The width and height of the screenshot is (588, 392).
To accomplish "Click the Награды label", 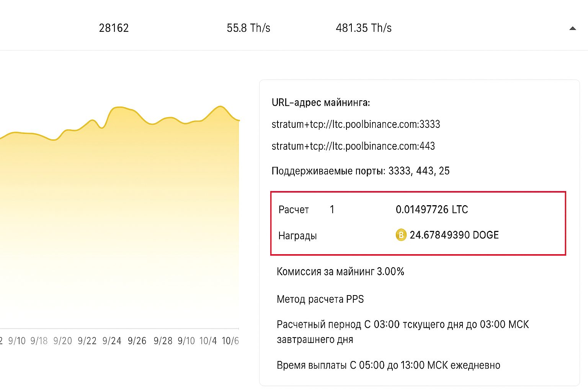I will coord(297,236).
